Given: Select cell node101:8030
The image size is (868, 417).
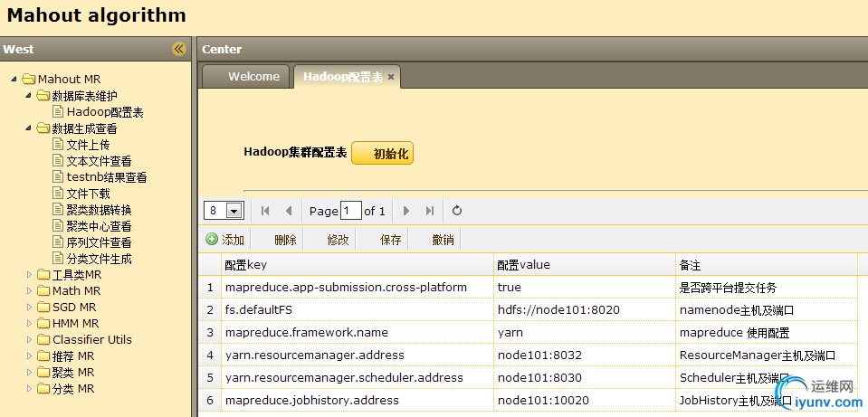Looking at the screenshot, I should (x=585, y=378).
